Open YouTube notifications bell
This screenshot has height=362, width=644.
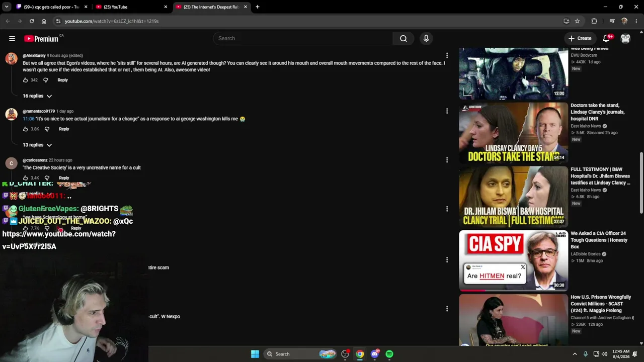607,39
